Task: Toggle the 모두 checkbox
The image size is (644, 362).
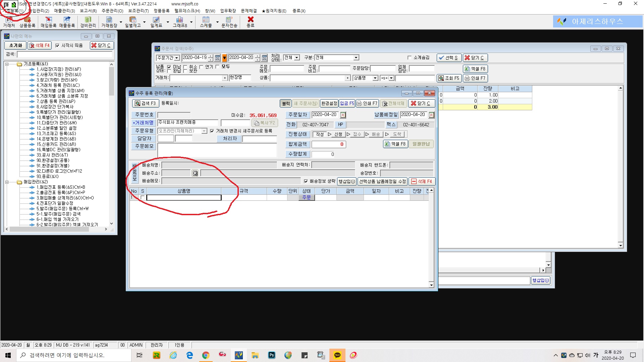Action: [x=217, y=67]
